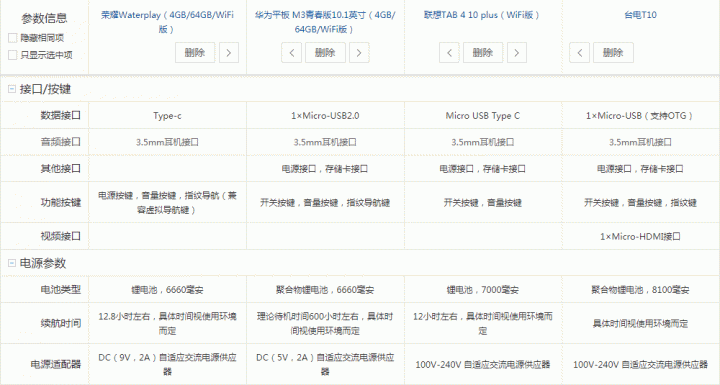Delete the 台电T10 column
The width and height of the screenshot is (720, 385).
pyautogui.click(x=613, y=53)
